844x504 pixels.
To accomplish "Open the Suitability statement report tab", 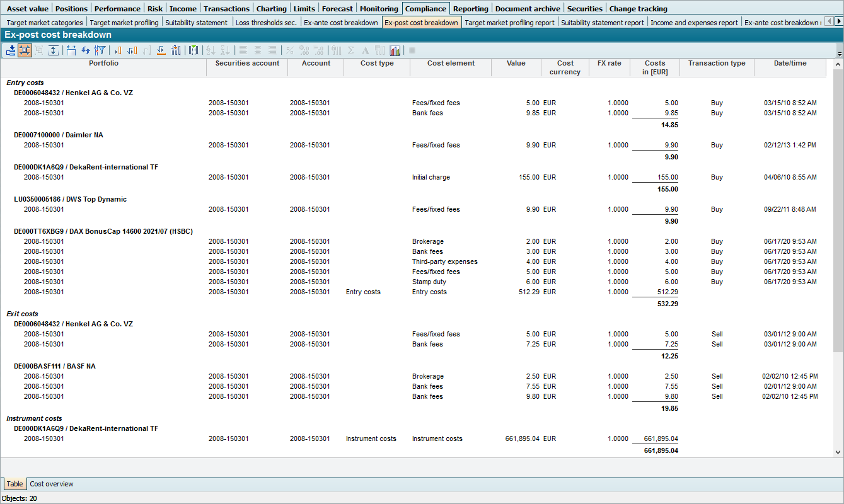I will 602,23.
